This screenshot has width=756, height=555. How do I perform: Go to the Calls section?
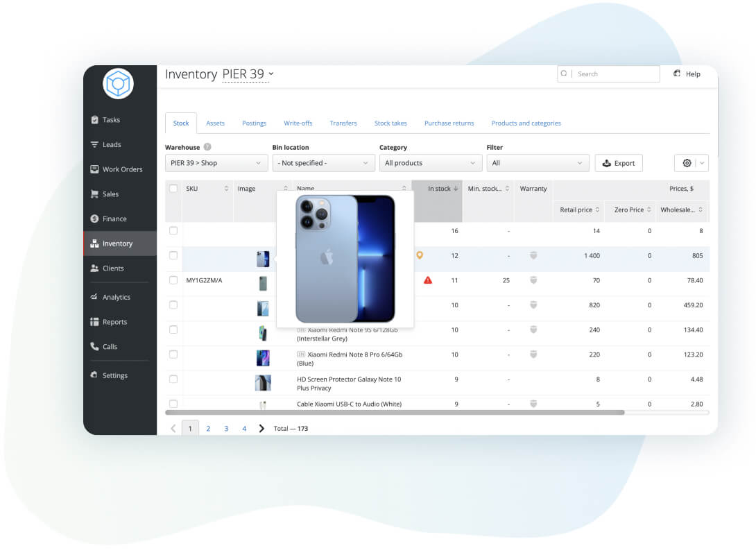110,346
